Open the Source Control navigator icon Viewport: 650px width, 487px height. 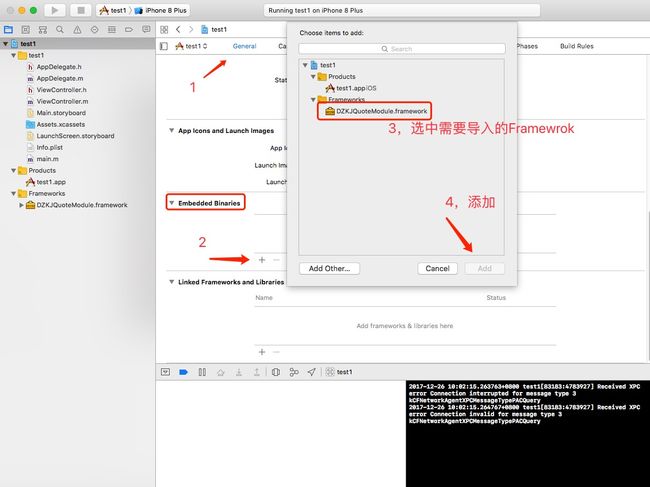tap(25, 29)
